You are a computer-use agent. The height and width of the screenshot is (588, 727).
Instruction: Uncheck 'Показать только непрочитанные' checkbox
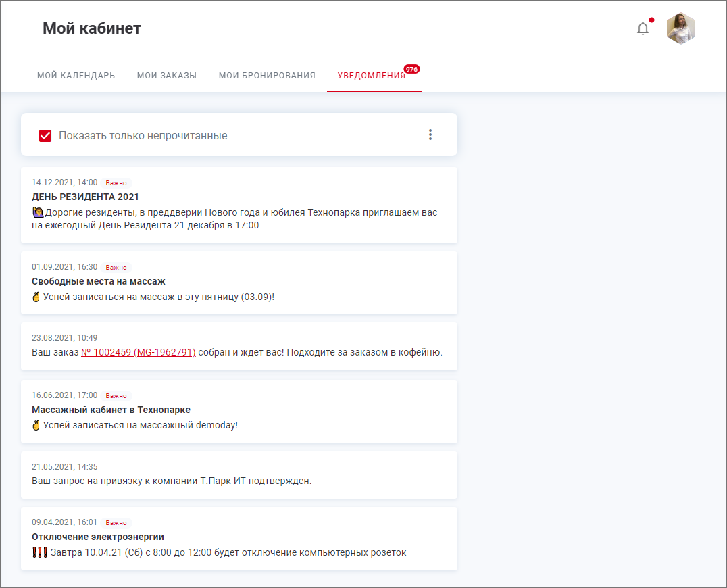tap(45, 136)
